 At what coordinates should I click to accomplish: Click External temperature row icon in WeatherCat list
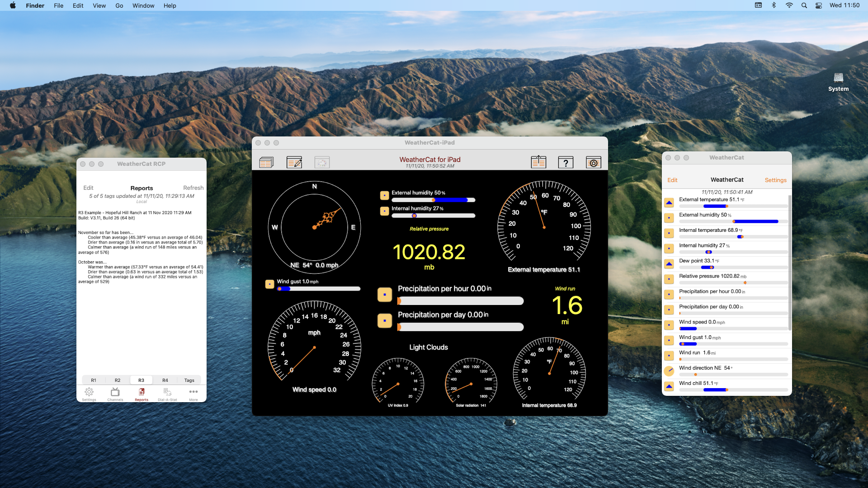(x=669, y=202)
